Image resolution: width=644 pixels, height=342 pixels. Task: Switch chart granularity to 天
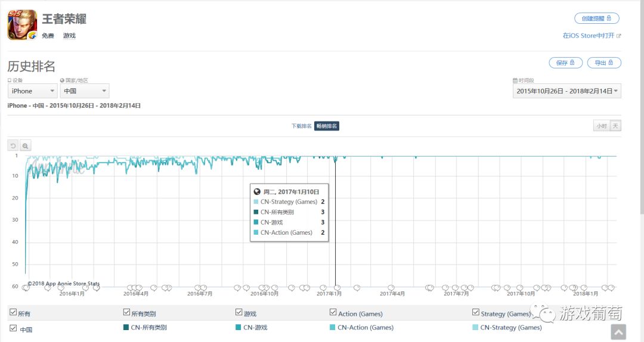tap(615, 126)
